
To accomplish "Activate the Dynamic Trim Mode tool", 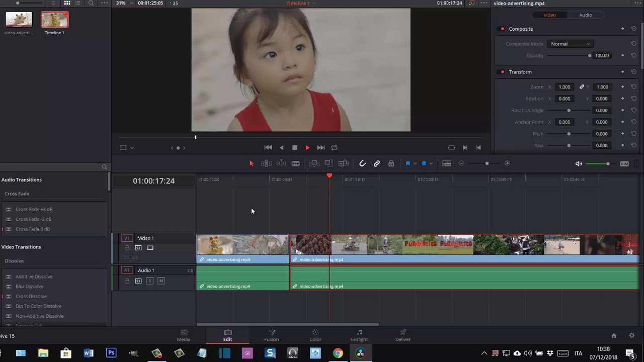I will 281,163.
